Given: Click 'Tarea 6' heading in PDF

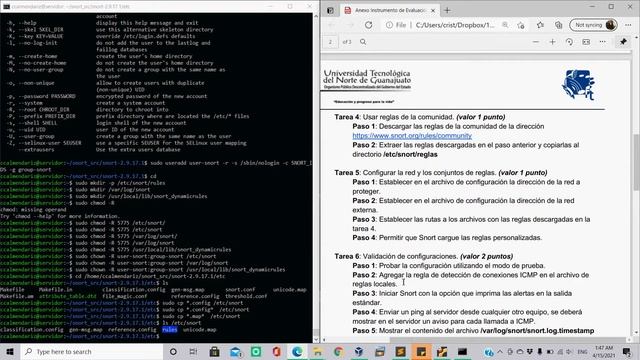Looking at the screenshot, I should coord(347,256).
